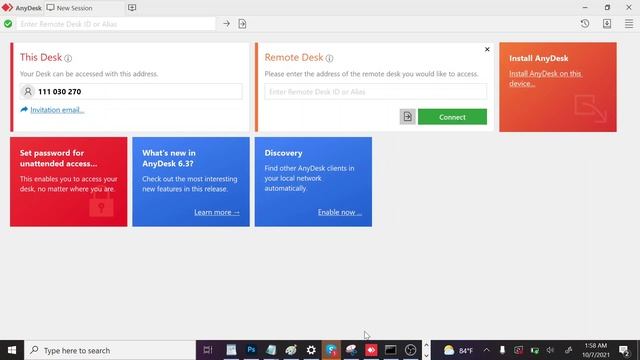Open a new tab with the plus-screen icon
Screen dimensions: 640x360
(x=132, y=8)
